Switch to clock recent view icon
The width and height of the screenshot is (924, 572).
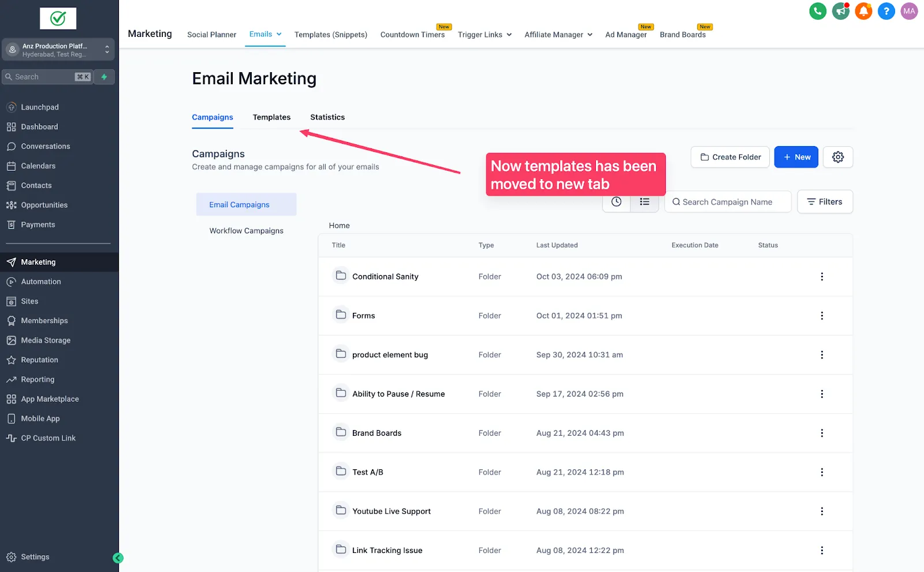pyautogui.click(x=617, y=202)
